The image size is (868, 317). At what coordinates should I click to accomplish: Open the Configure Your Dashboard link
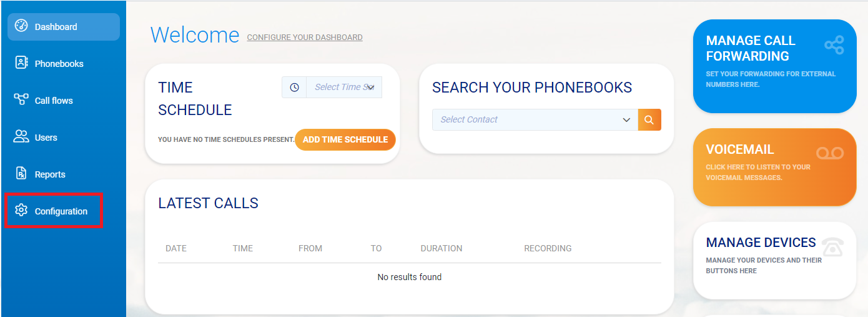tap(305, 38)
